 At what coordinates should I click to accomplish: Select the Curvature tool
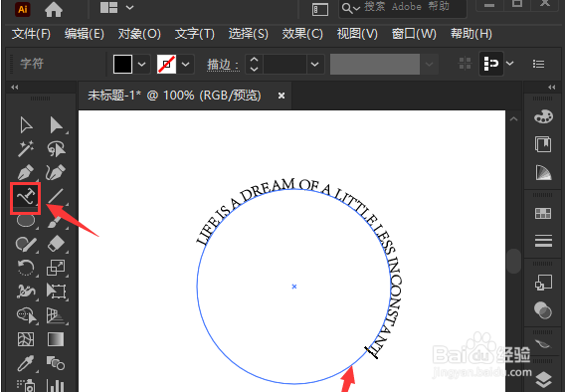(x=56, y=172)
